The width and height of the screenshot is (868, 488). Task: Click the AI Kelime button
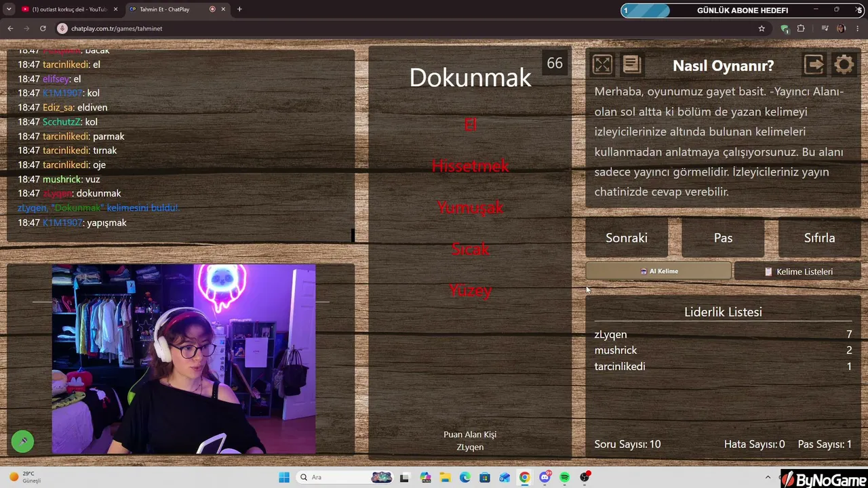coord(658,271)
